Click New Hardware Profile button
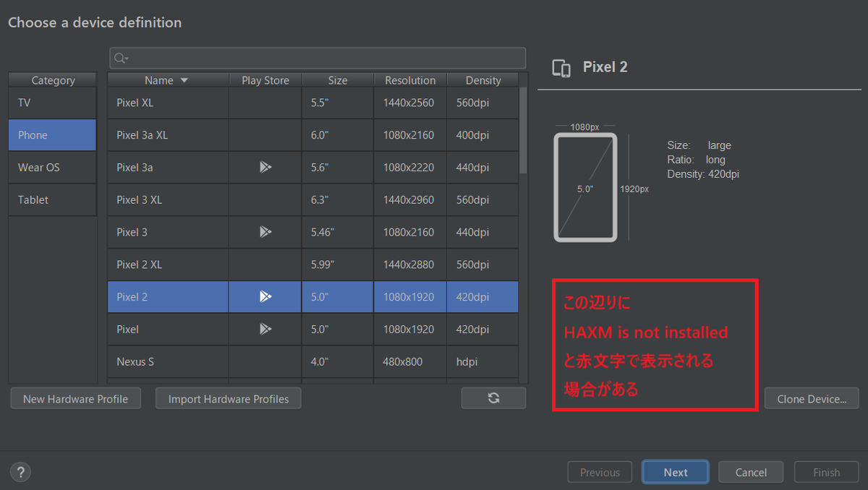 click(75, 398)
